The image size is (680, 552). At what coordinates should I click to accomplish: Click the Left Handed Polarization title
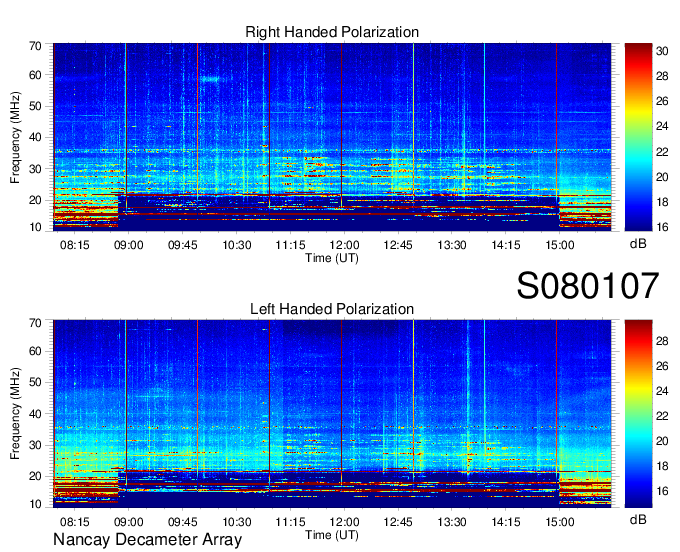pos(332,309)
